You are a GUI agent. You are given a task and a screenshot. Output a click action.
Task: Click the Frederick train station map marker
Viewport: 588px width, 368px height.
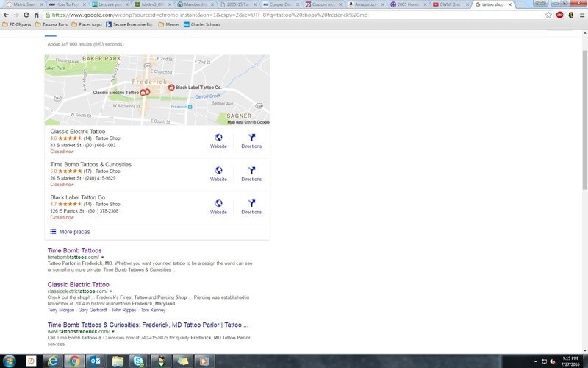(x=190, y=107)
